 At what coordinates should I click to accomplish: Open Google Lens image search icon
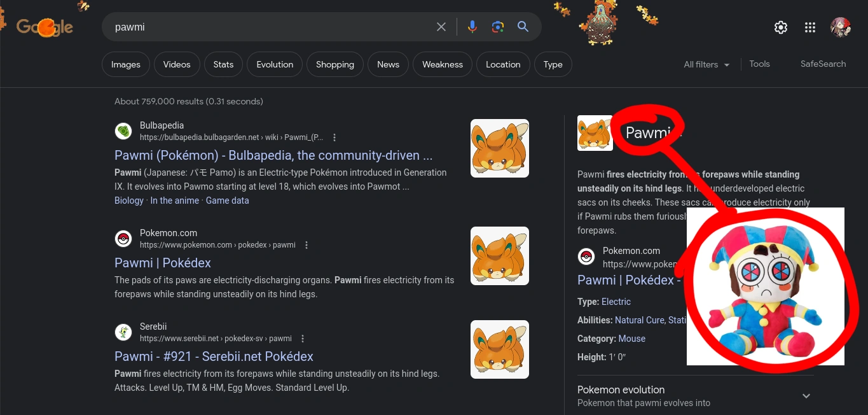point(497,27)
